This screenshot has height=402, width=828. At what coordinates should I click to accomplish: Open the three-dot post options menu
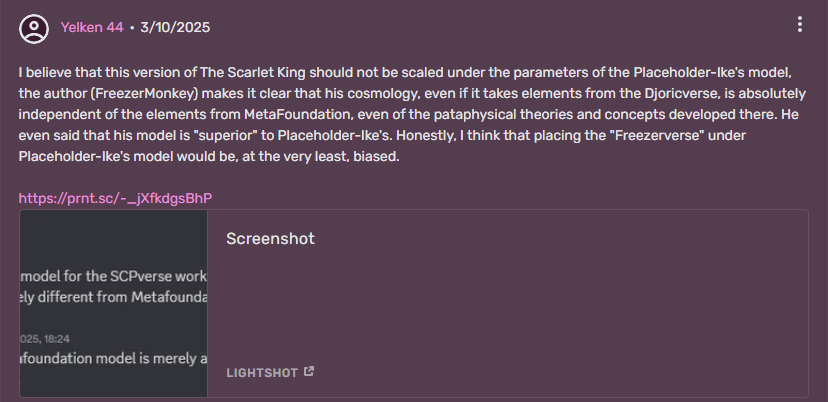(x=799, y=25)
